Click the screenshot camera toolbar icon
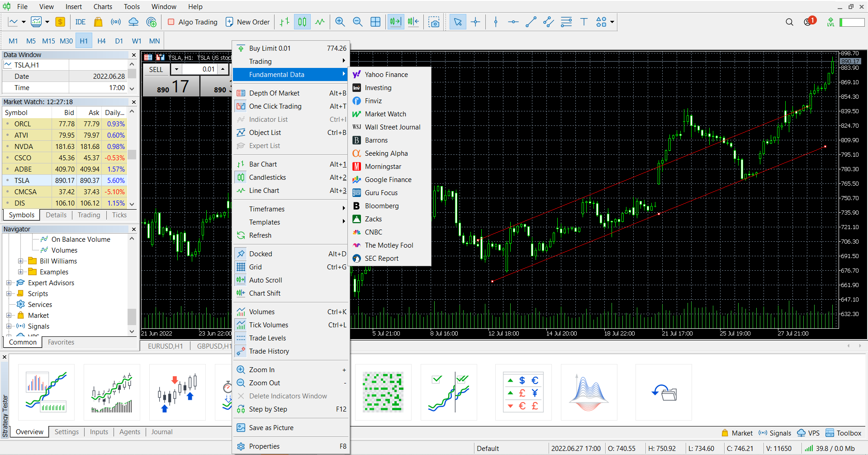 tap(434, 22)
